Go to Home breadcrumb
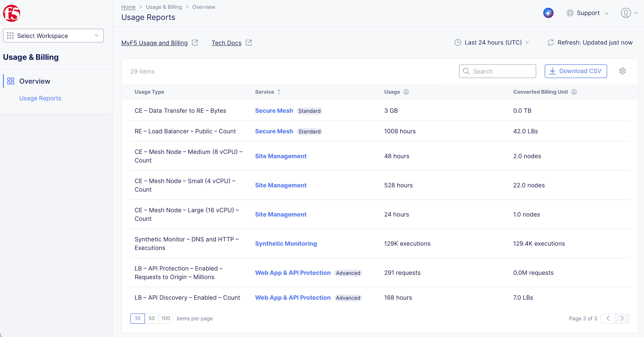This screenshot has width=644, height=337. [x=128, y=7]
